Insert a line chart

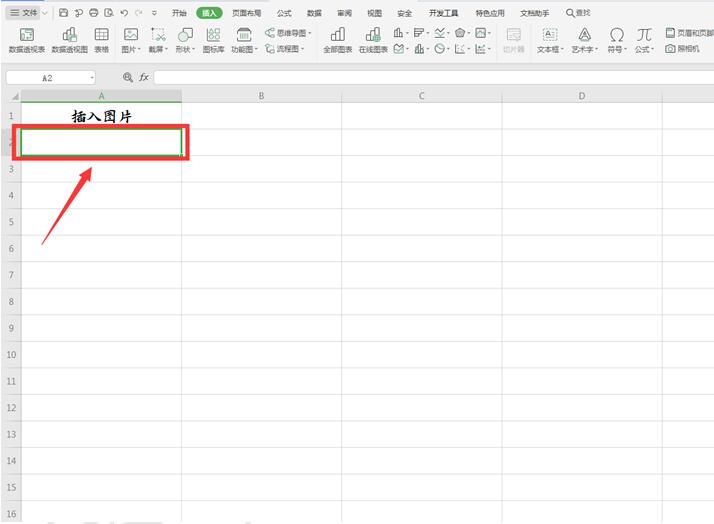point(439,33)
